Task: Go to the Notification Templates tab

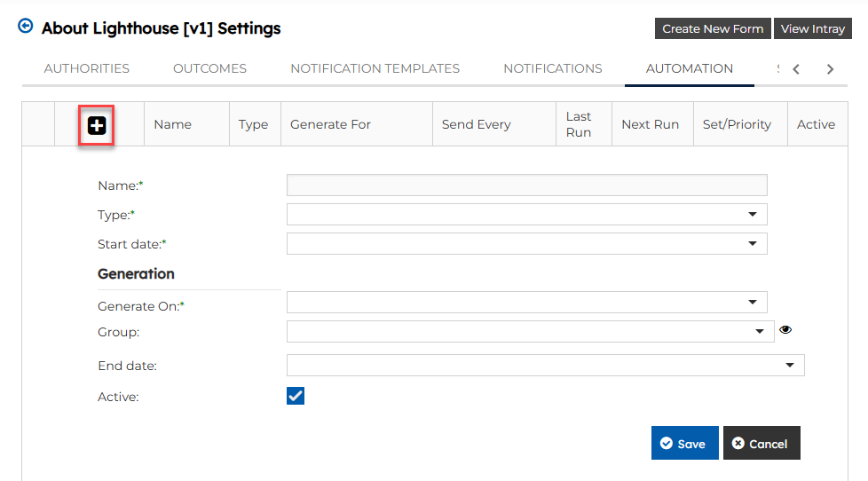Action: pyautogui.click(x=375, y=68)
